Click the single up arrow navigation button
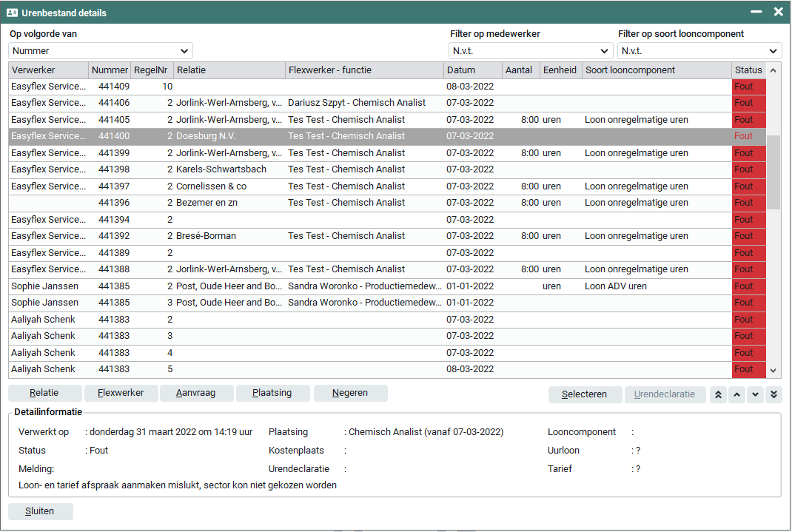This screenshot has width=792, height=532. coord(736,394)
